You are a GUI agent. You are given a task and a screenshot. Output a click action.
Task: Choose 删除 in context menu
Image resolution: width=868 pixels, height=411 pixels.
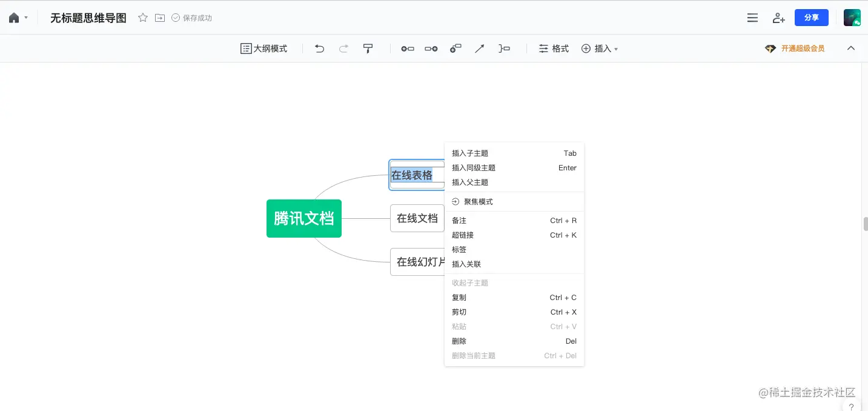[x=514, y=341]
